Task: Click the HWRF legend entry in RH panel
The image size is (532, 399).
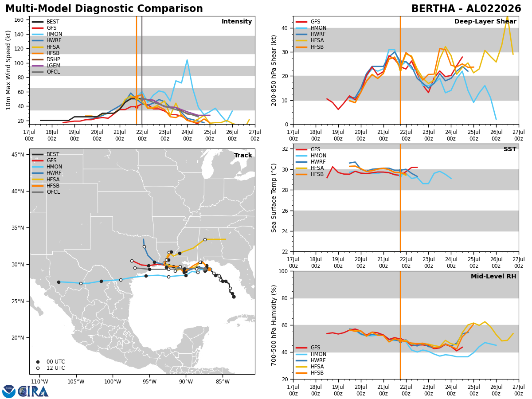Action: [x=311, y=360]
